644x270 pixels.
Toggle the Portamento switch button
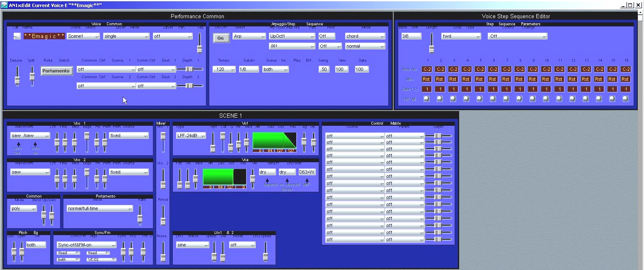tap(56, 71)
